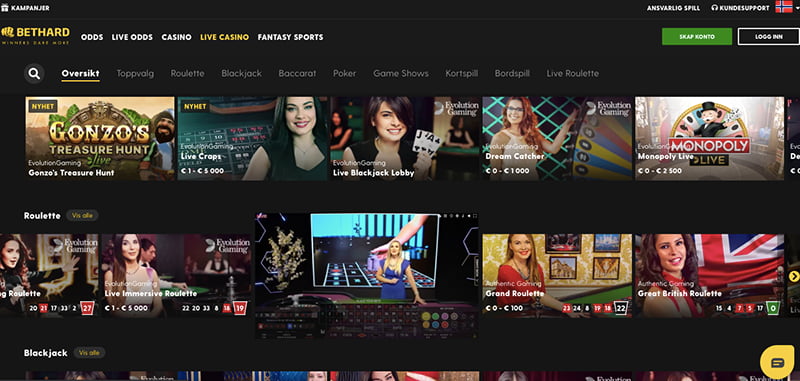Switch to the Poker tab
The width and height of the screenshot is (800, 381).
[x=344, y=73]
